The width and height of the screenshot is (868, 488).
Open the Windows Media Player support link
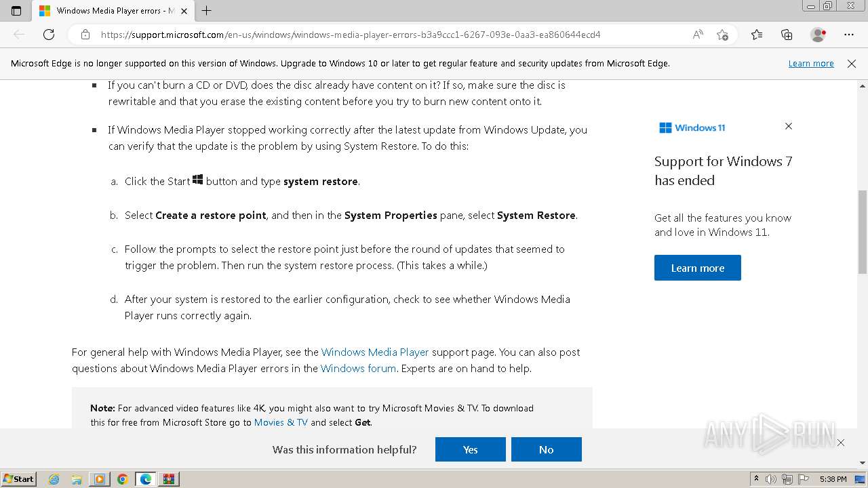point(375,352)
